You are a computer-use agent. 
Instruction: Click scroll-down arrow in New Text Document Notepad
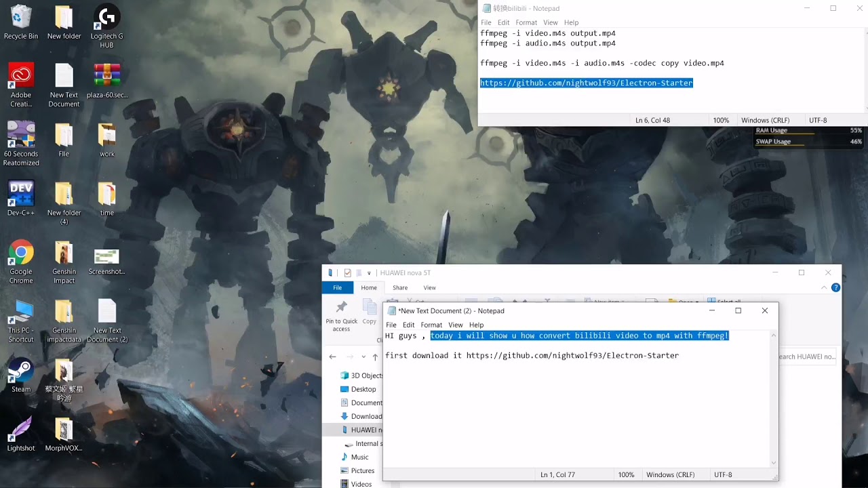point(774,463)
